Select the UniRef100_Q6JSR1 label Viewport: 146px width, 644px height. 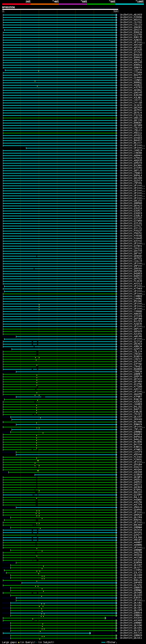pyautogui.click(x=131, y=607)
